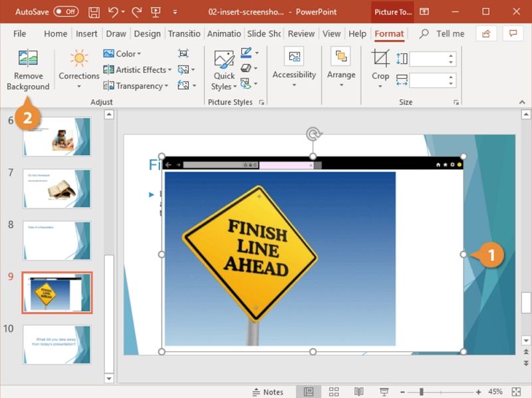Image resolution: width=532 pixels, height=398 pixels.
Task: Click the Remove Background button
Action: pos(28,70)
